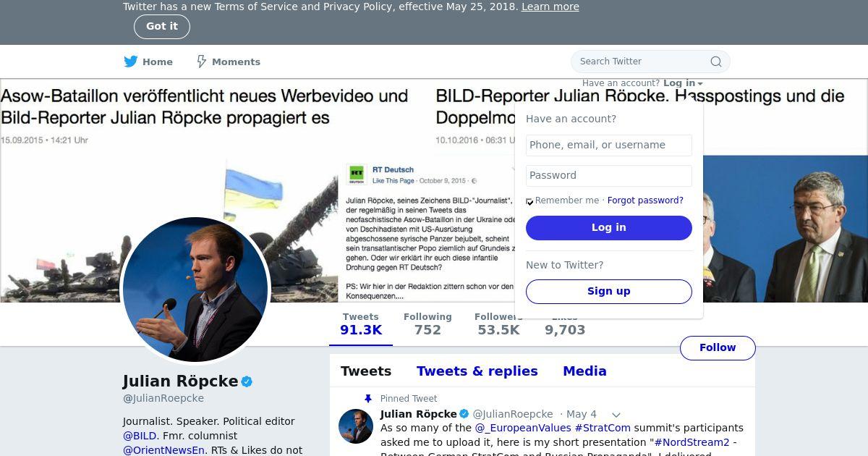Image resolution: width=868 pixels, height=456 pixels.
Task: Open the Moments navigation item
Action: click(229, 62)
